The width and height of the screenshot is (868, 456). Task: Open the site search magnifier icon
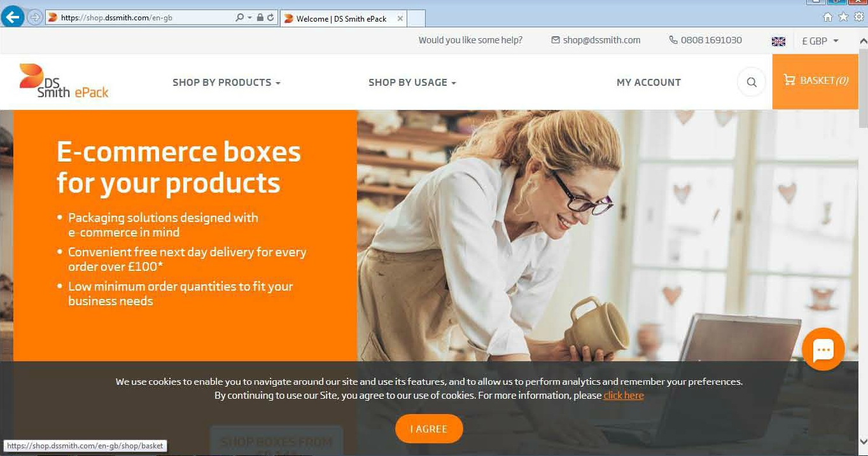(752, 82)
